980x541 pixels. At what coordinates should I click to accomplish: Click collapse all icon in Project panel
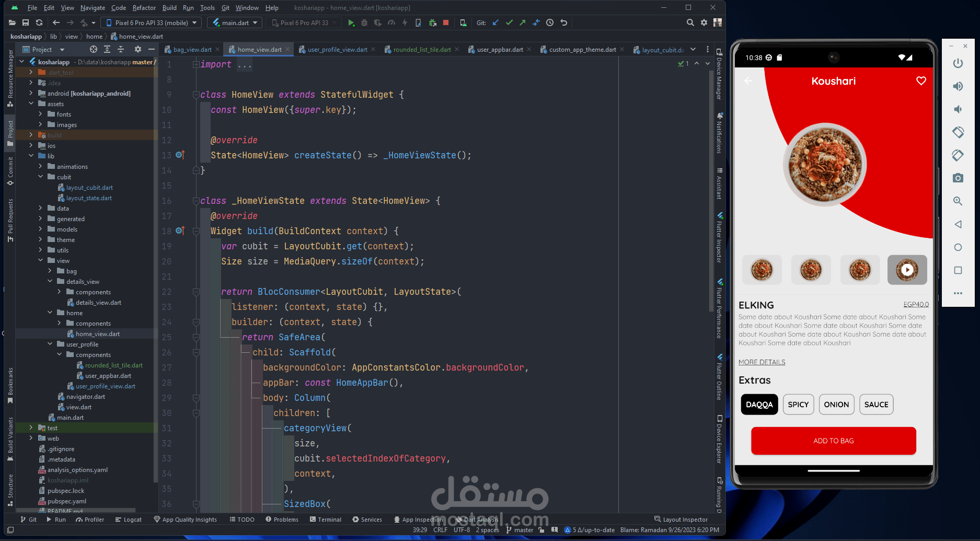coord(121,49)
